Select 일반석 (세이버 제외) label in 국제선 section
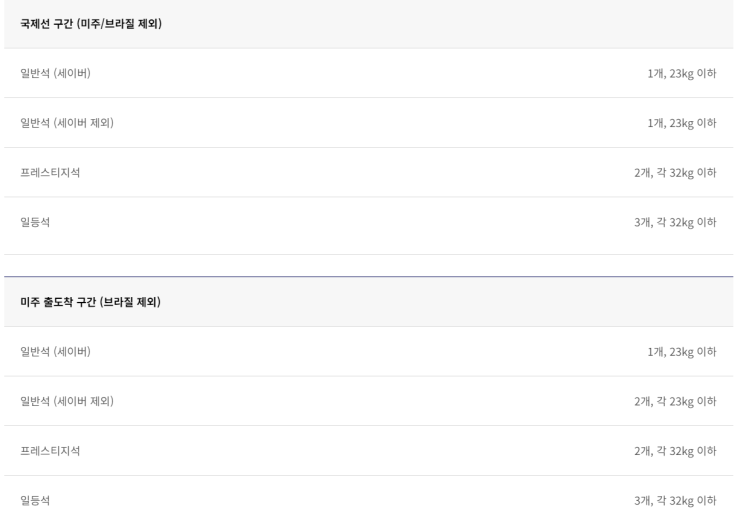 pyautogui.click(x=67, y=123)
